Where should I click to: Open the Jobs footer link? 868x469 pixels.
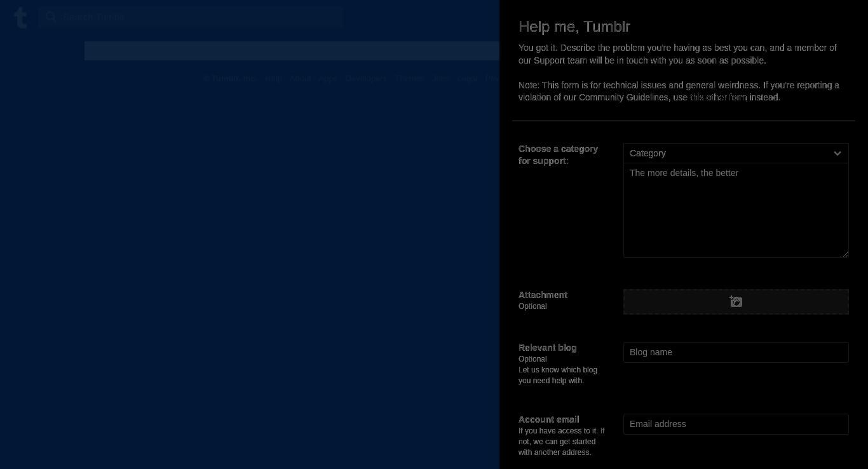(x=440, y=79)
